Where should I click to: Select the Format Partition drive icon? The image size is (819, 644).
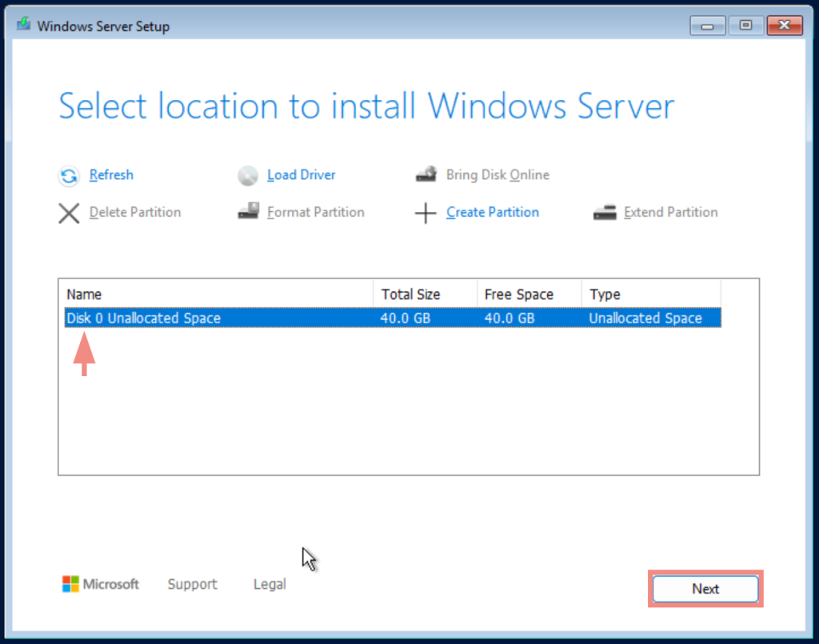tap(248, 211)
